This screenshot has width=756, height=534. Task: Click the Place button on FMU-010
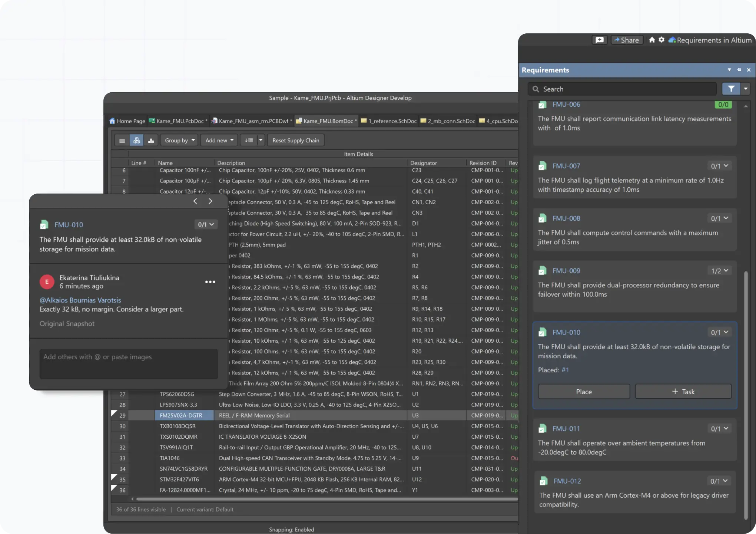[x=584, y=392]
